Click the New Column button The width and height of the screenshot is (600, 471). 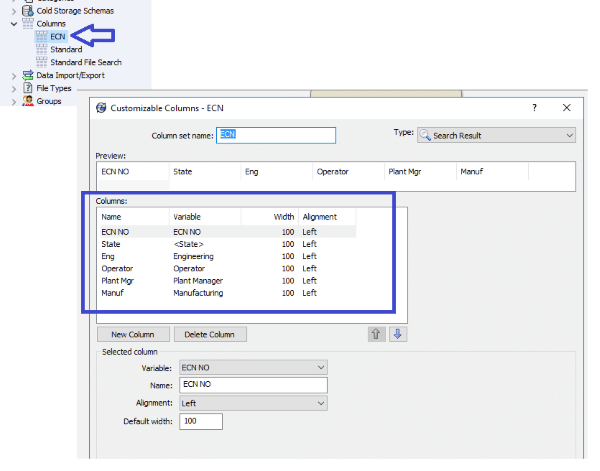click(133, 334)
